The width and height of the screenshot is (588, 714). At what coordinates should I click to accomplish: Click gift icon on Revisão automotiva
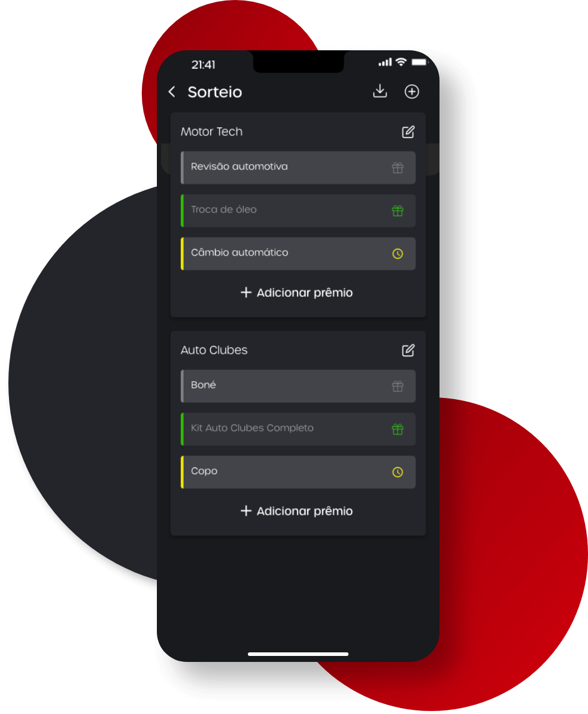[x=398, y=168]
